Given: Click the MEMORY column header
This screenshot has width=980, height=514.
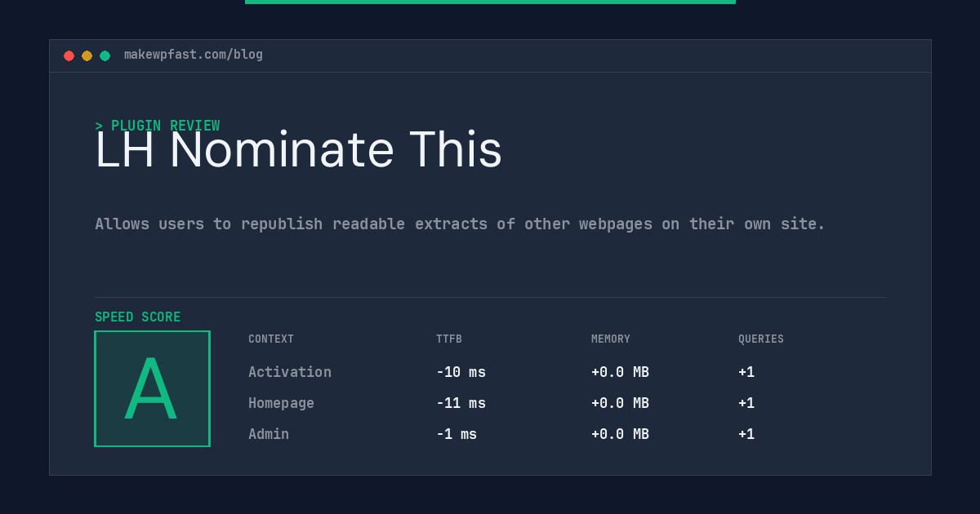Looking at the screenshot, I should click(x=611, y=339).
